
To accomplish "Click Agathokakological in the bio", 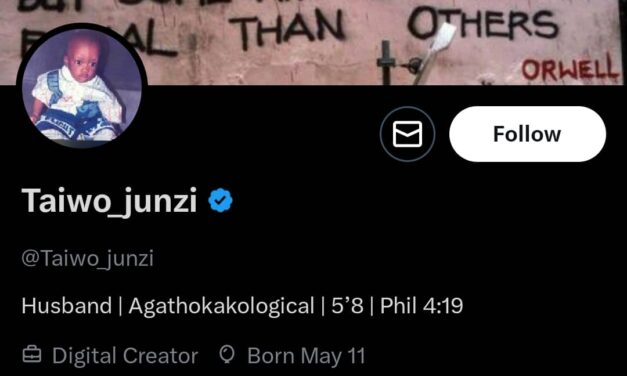I will pyautogui.click(x=222, y=306).
